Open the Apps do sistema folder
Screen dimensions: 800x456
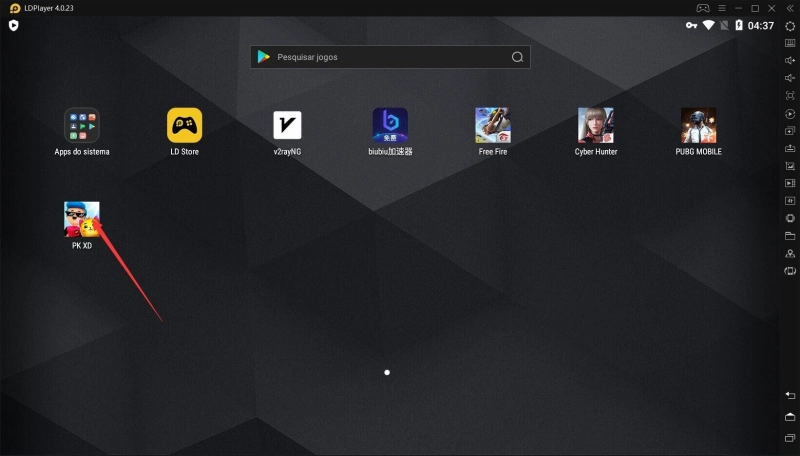coord(82,126)
